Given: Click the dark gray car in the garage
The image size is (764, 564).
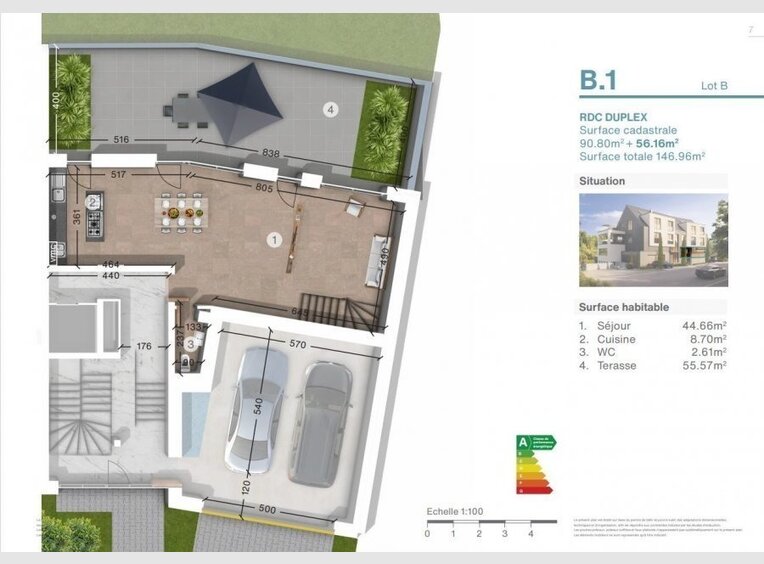Looking at the screenshot, I should 321,423.
